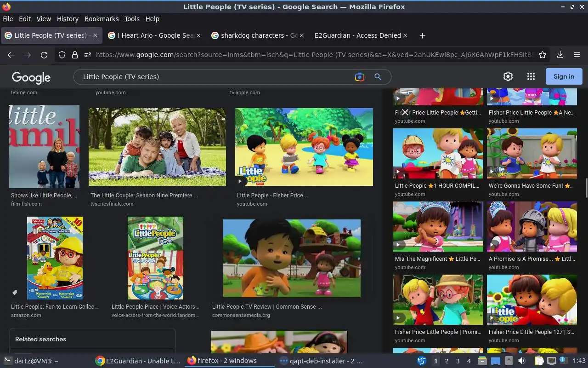Open the Firefox downloads panel
Image resolution: width=588 pixels, height=368 pixels.
pyautogui.click(x=560, y=55)
